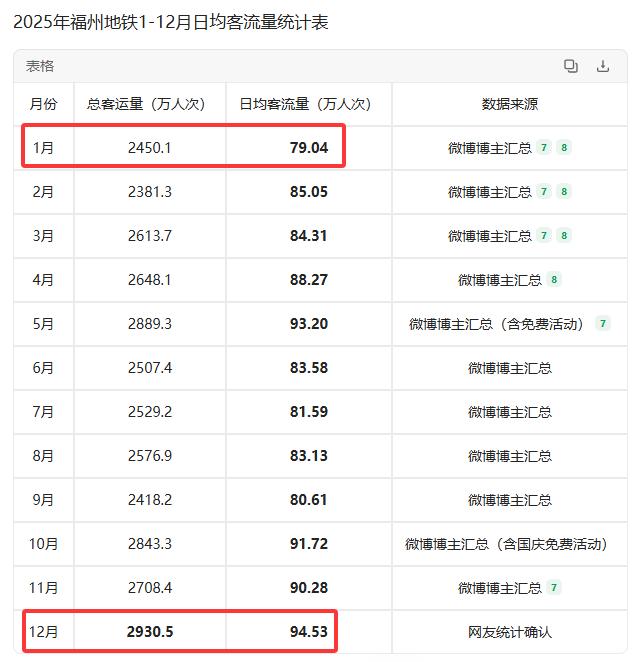
Task: Select the 9月 month cell
Action: (x=43, y=500)
